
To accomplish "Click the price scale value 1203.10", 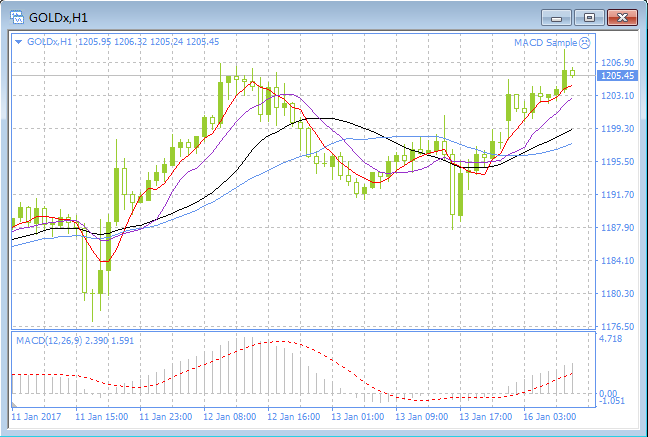I will coord(617,96).
